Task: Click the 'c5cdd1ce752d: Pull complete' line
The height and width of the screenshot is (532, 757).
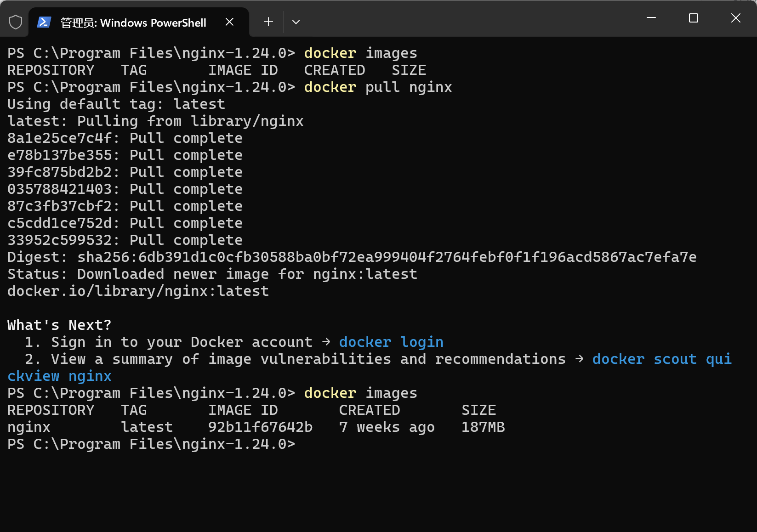Action: coord(125,223)
